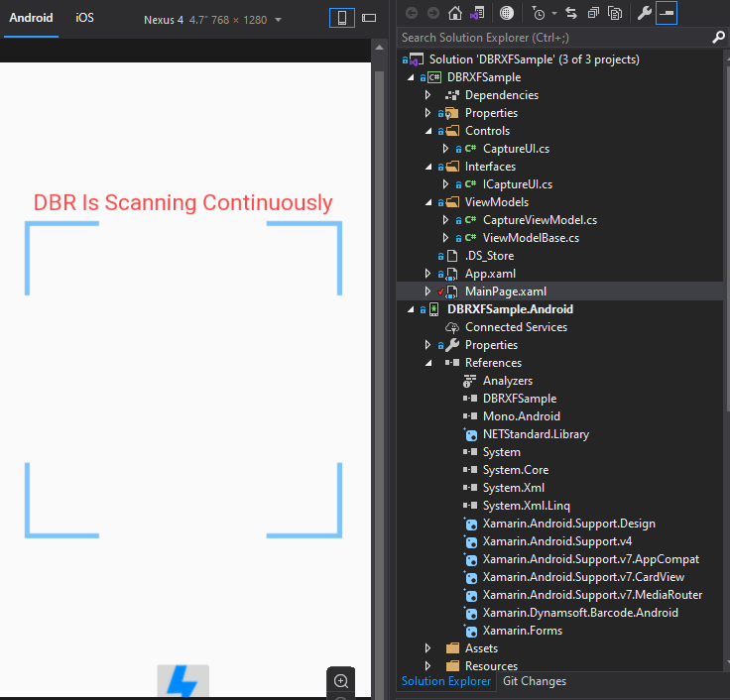The image size is (730, 700).
Task: Click Xamarin.Android.Support.Design package icon
Action: [x=470, y=524]
